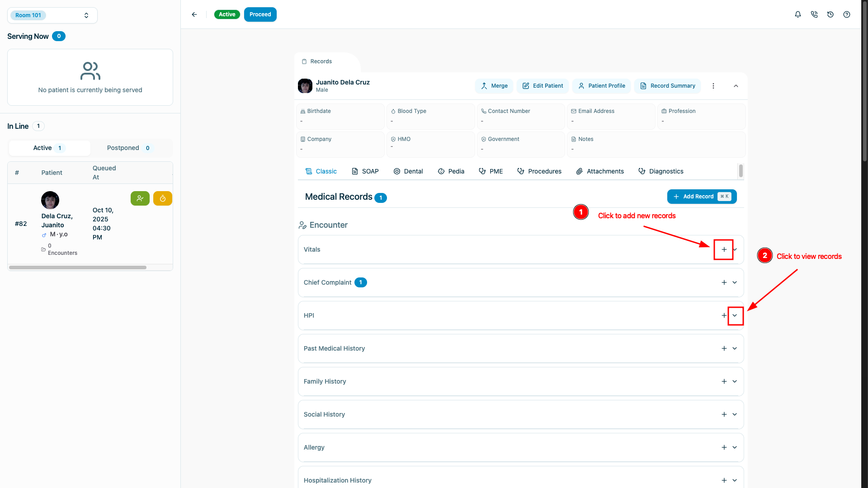Expand the HPI records chevron
The width and height of the screenshot is (868, 488).
pos(735,315)
